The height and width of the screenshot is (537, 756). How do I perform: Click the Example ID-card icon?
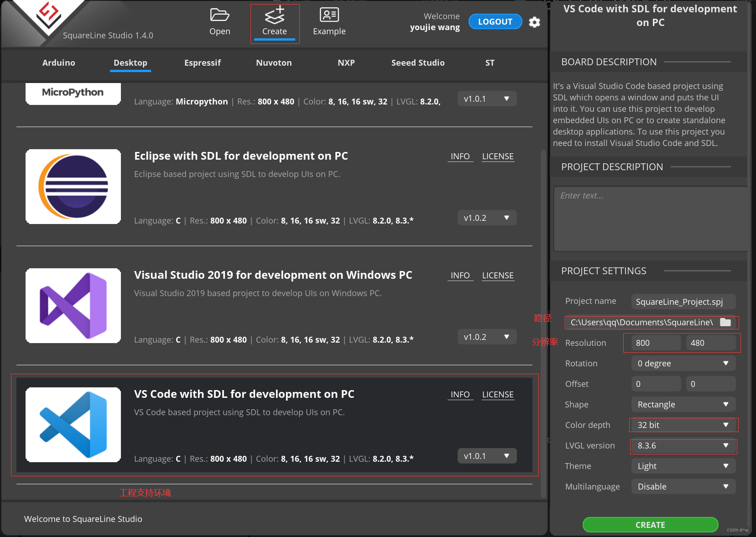click(x=329, y=15)
